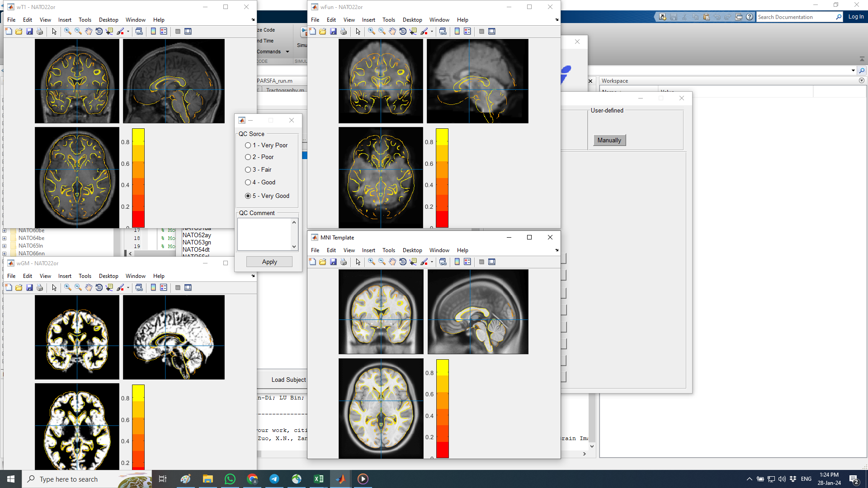The image size is (868, 488).
Task: Activate Rotate 3D tool in wFun window
Action: point(403,31)
